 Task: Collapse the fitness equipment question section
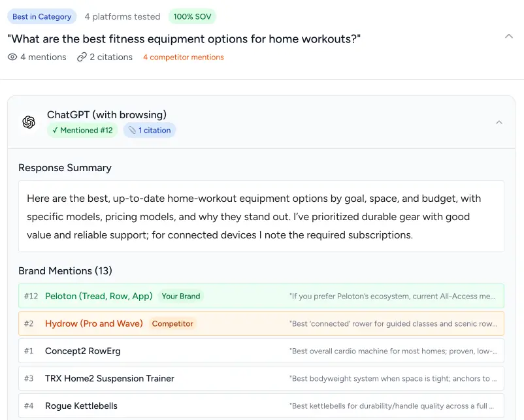(509, 37)
